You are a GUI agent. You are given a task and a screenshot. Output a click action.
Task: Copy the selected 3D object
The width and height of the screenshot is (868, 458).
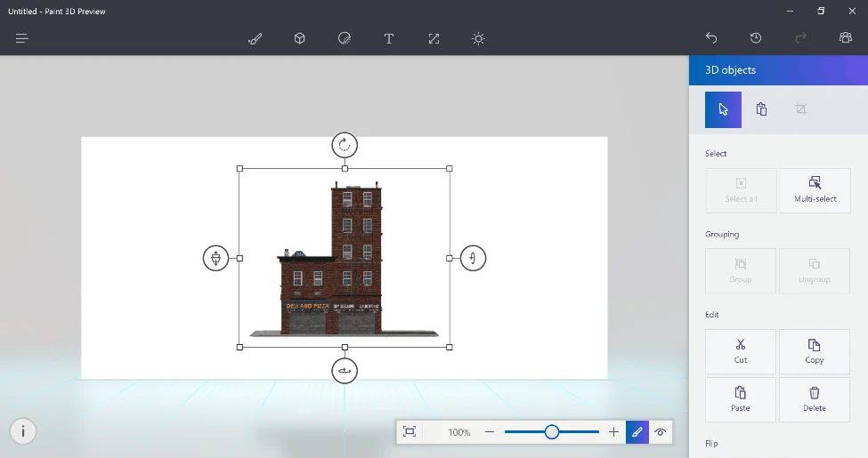815,352
